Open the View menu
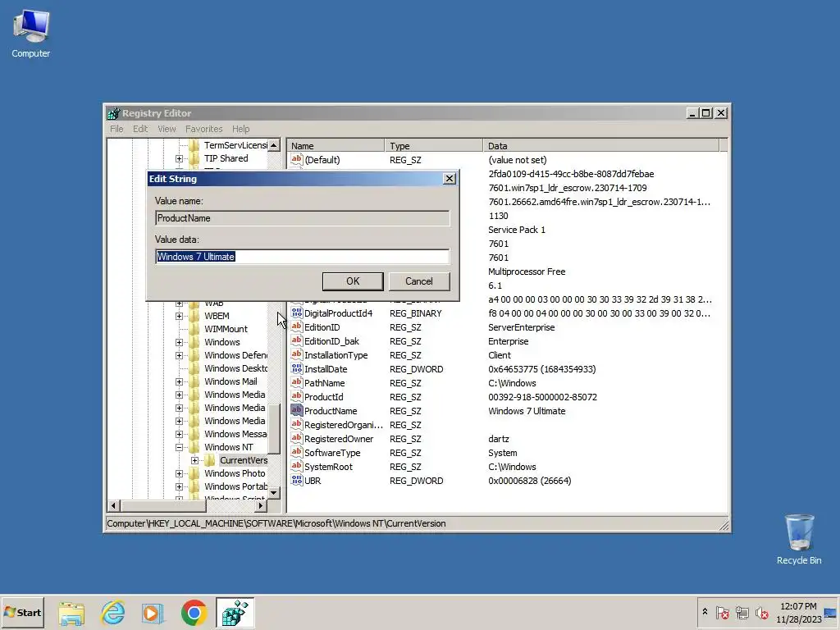The width and height of the screenshot is (840, 630). [167, 129]
